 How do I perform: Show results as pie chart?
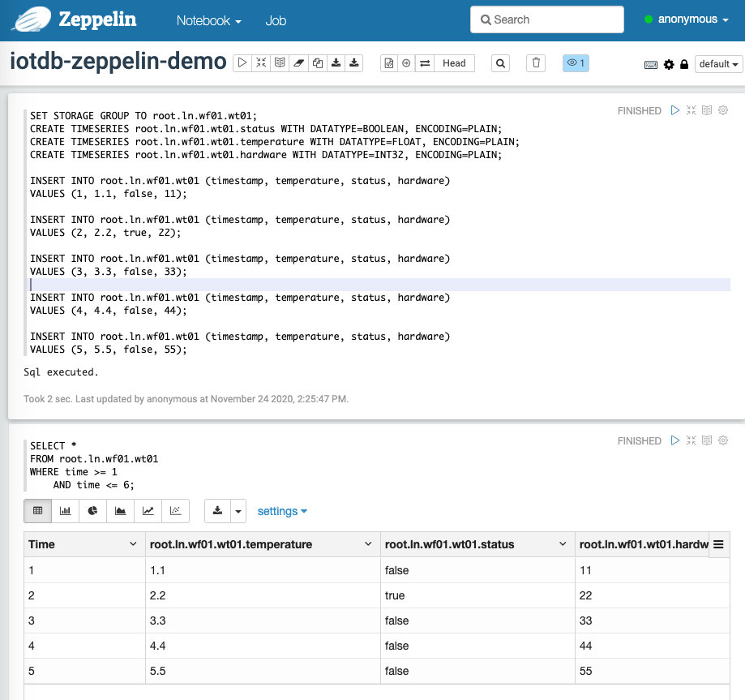point(92,510)
